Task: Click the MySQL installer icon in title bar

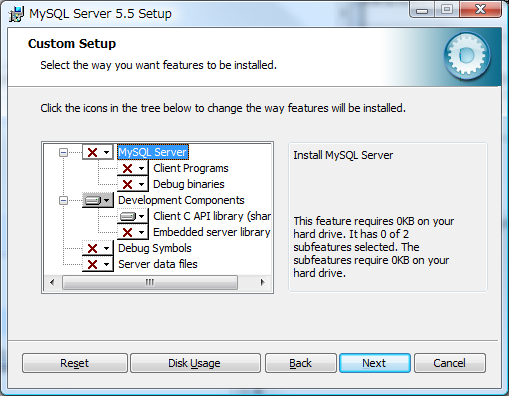Action: [x=16, y=14]
